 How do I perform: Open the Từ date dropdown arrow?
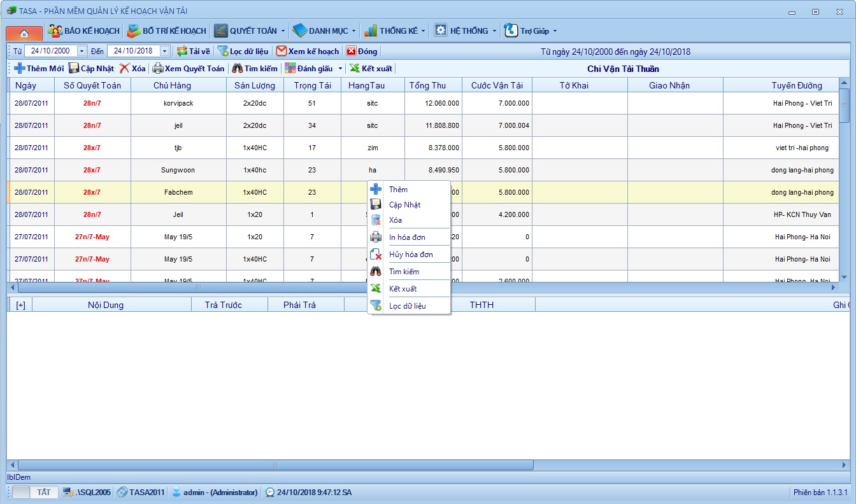tap(82, 52)
